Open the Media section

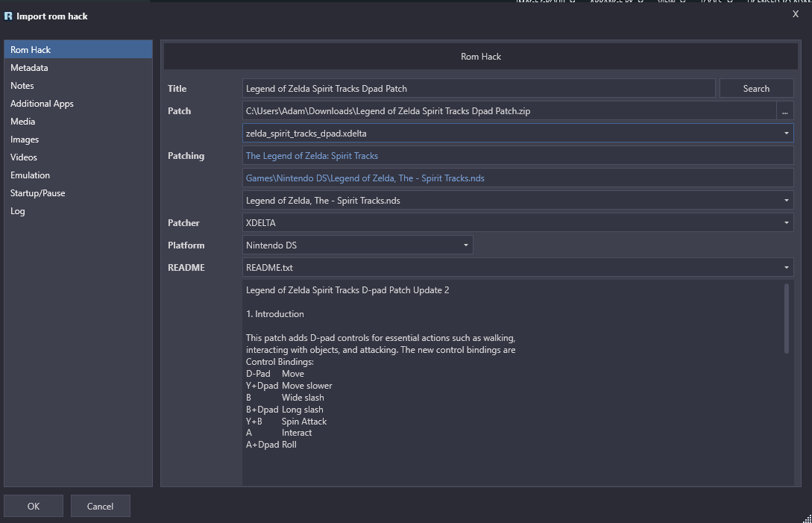pyautogui.click(x=78, y=122)
